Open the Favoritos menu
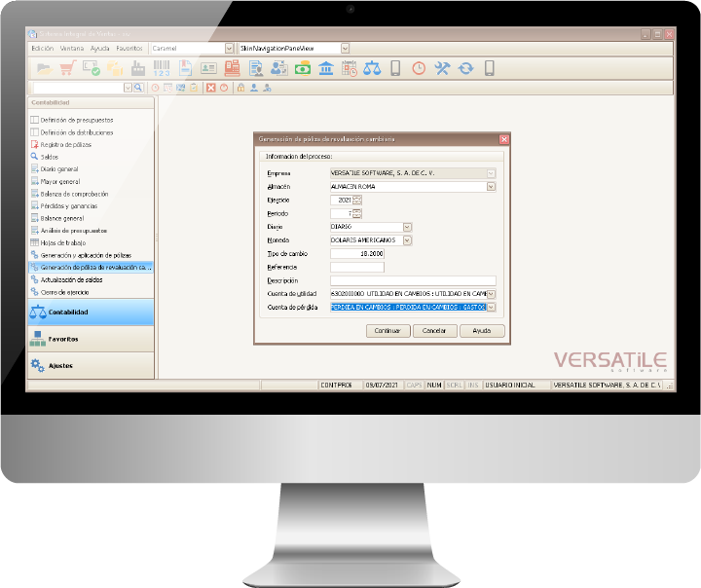The height and width of the screenshot is (588, 701). pyautogui.click(x=129, y=49)
